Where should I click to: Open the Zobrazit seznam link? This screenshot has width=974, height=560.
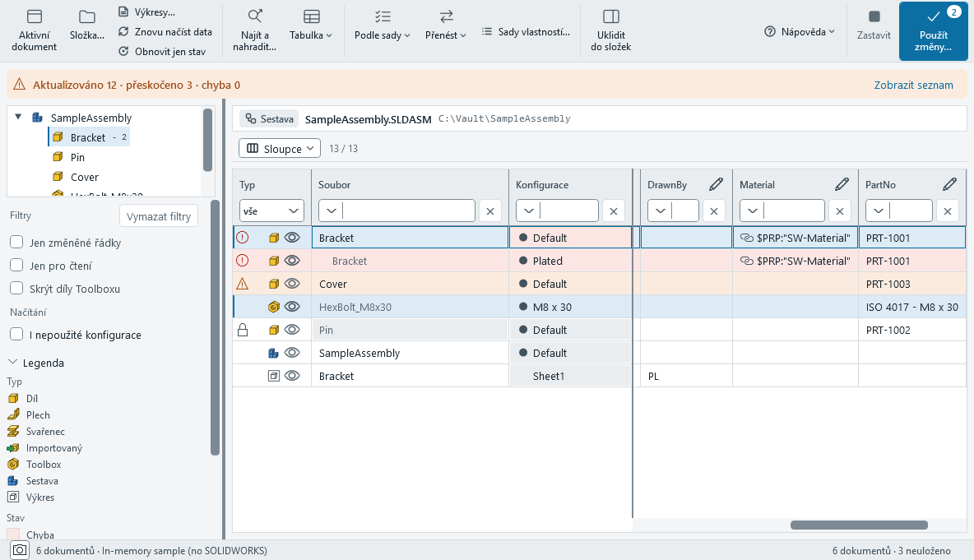(914, 85)
